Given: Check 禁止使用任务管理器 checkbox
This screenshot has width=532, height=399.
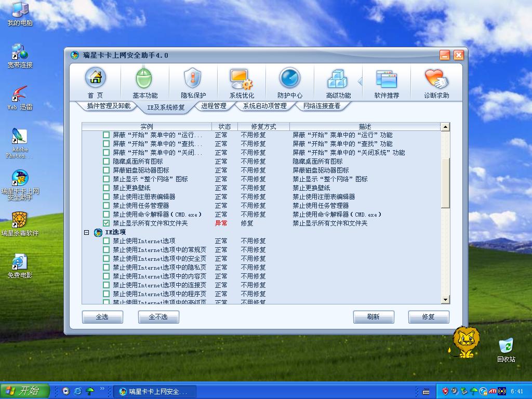Looking at the screenshot, I should (x=106, y=206).
